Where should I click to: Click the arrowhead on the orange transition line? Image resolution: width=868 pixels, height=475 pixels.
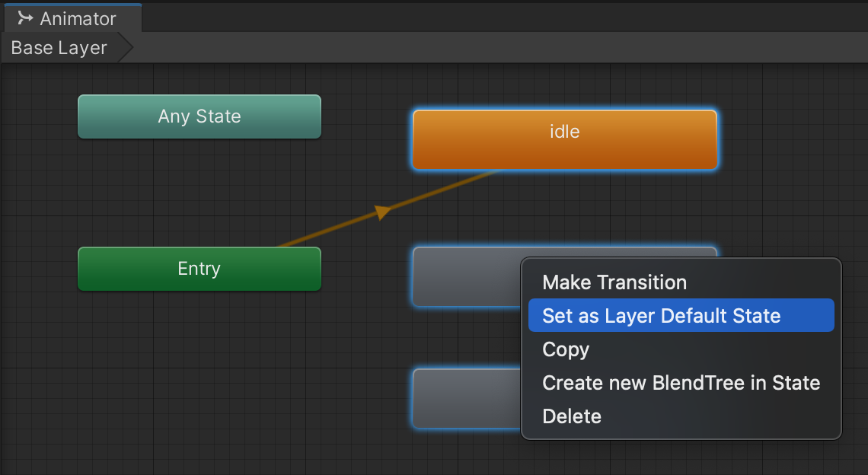click(x=384, y=212)
